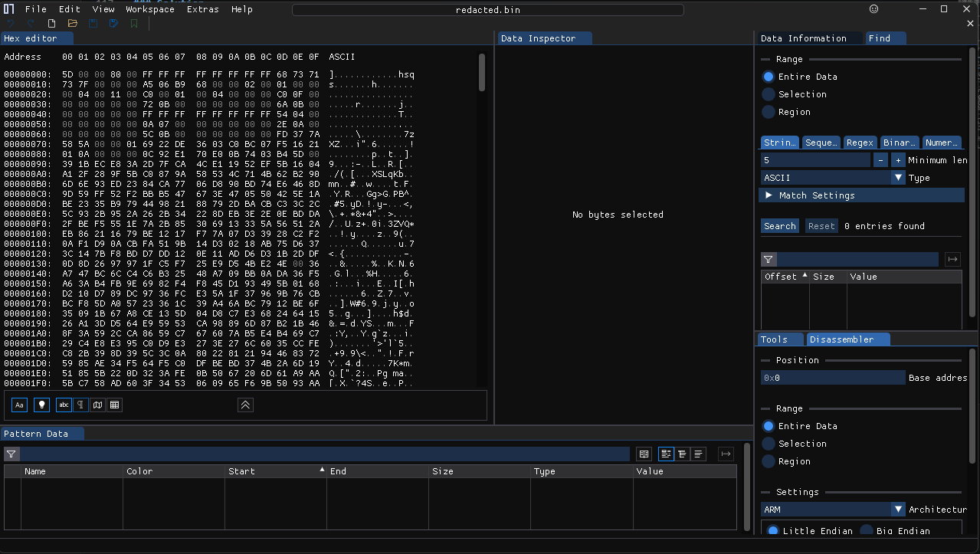The height and width of the screenshot is (554, 980).
Task: Click the Base address input field
Action: 833,378
